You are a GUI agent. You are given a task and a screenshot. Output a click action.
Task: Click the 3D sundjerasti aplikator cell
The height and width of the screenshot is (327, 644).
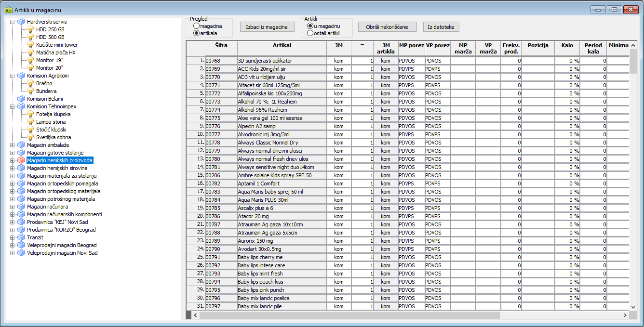(282, 61)
